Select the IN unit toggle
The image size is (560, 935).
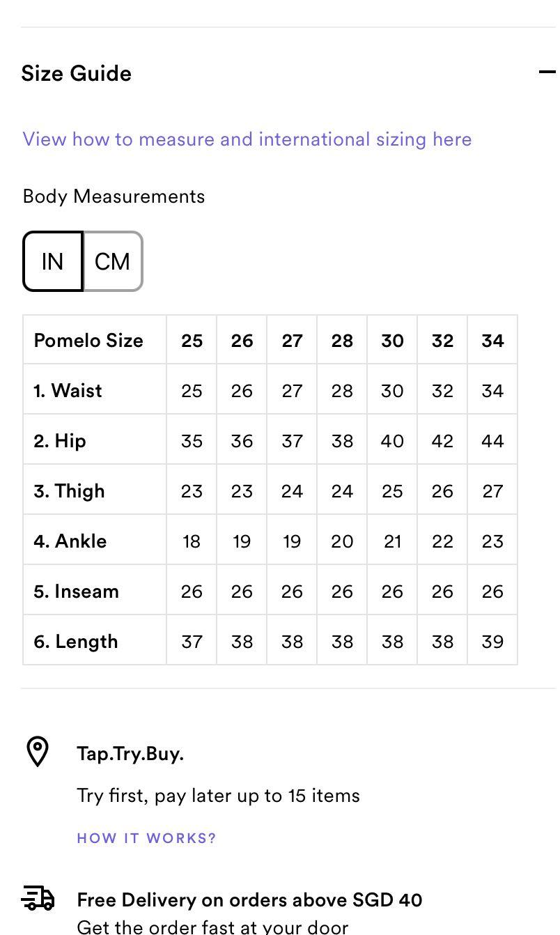point(53,262)
